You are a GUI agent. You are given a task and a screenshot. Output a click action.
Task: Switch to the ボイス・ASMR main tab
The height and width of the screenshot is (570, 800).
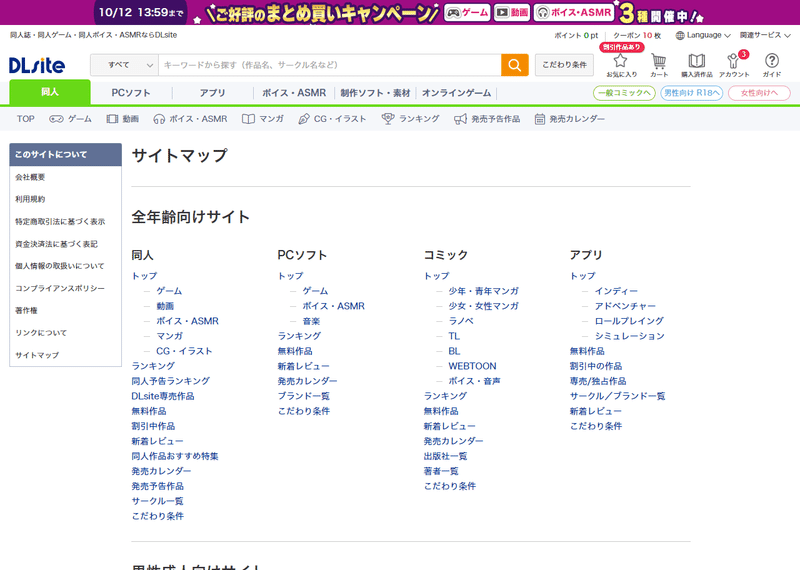[x=294, y=93]
